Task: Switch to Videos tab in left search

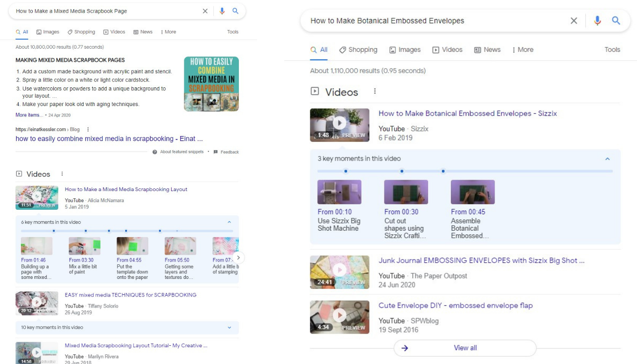Action: coord(114,32)
